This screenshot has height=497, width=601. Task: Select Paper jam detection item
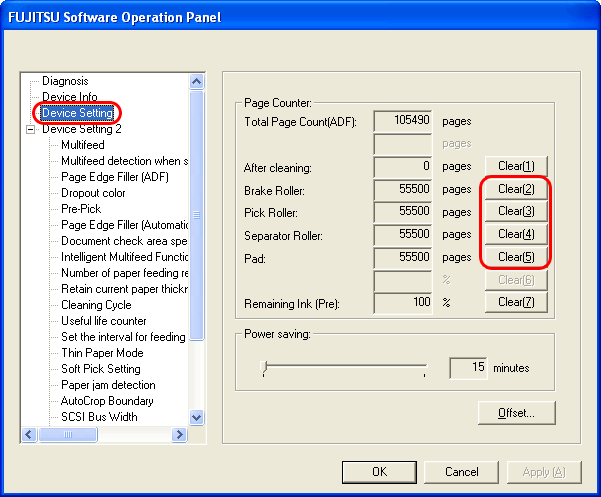click(x=108, y=385)
